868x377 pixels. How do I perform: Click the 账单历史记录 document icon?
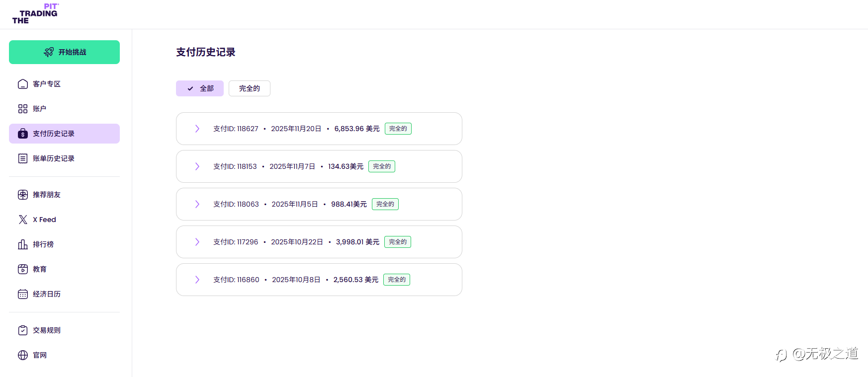pos(23,158)
